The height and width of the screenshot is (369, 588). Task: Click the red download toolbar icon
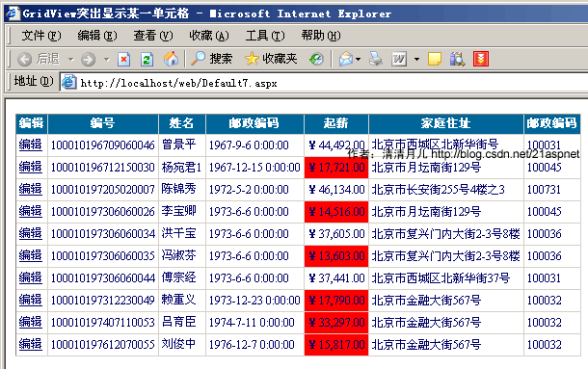click(481, 59)
